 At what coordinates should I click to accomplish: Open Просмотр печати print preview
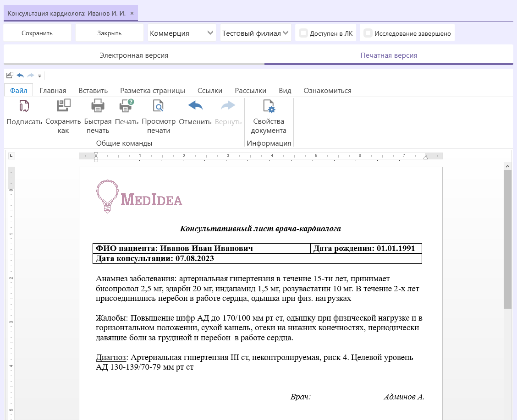pyautogui.click(x=159, y=117)
